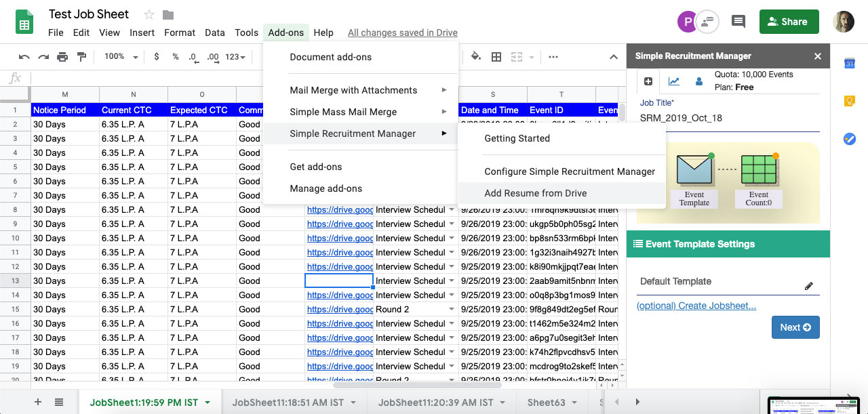Switch to the analytics chart tab in sidebar

coord(673,81)
